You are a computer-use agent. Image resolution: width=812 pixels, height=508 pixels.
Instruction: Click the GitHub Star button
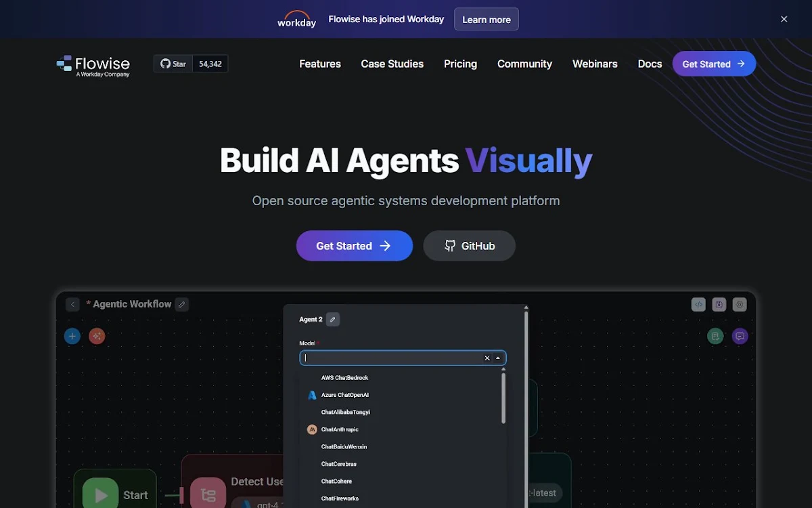173,64
